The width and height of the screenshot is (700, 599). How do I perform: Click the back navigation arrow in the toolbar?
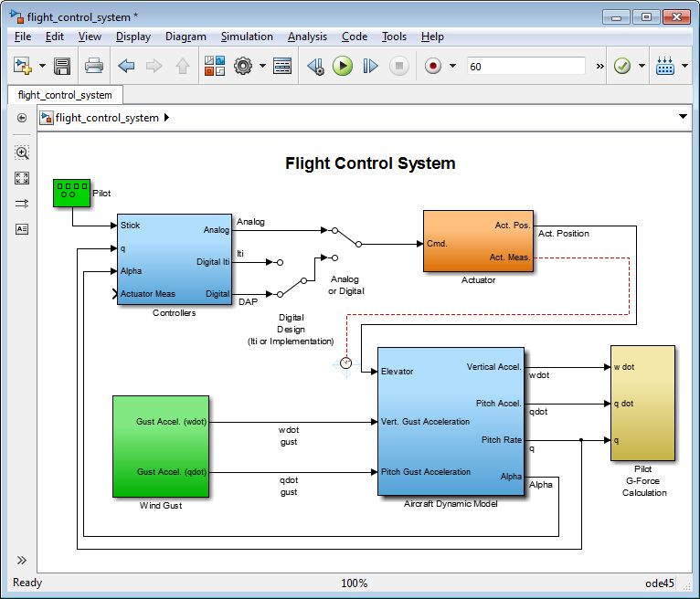[x=127, y=66]
